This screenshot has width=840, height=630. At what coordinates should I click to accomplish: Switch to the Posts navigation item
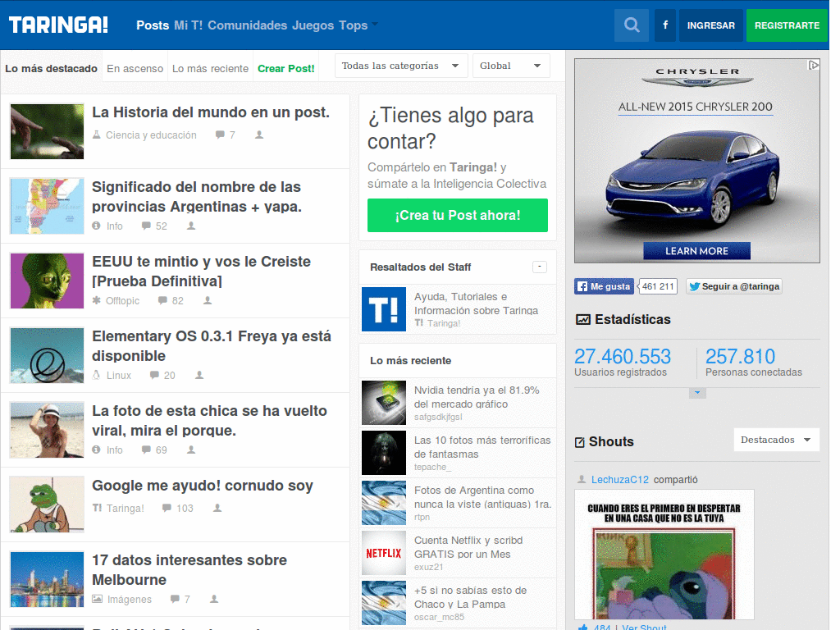(x=153, y=25)
